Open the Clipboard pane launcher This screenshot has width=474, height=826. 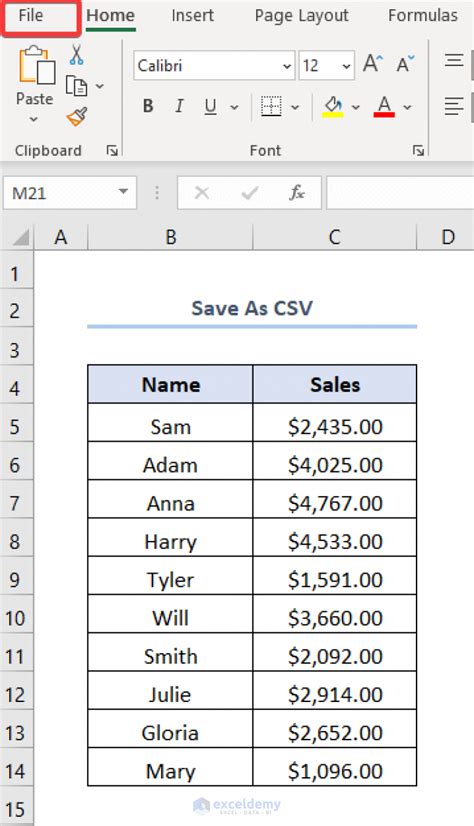(112, 151)
